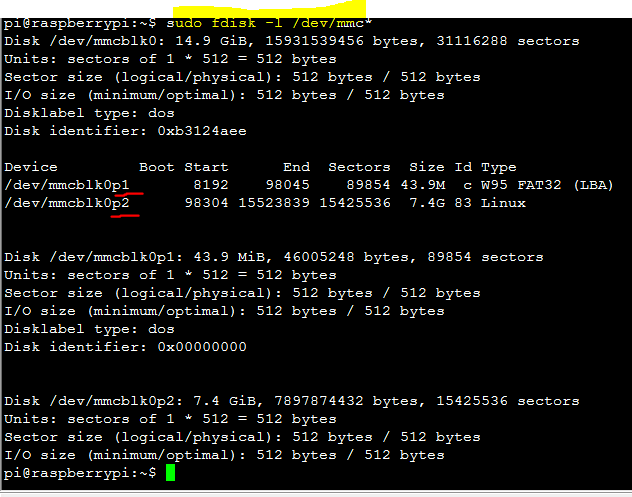The height and width of the screenshot is (497, 632).
Task: Click the end sector value 98045
Action: (287, 185)
